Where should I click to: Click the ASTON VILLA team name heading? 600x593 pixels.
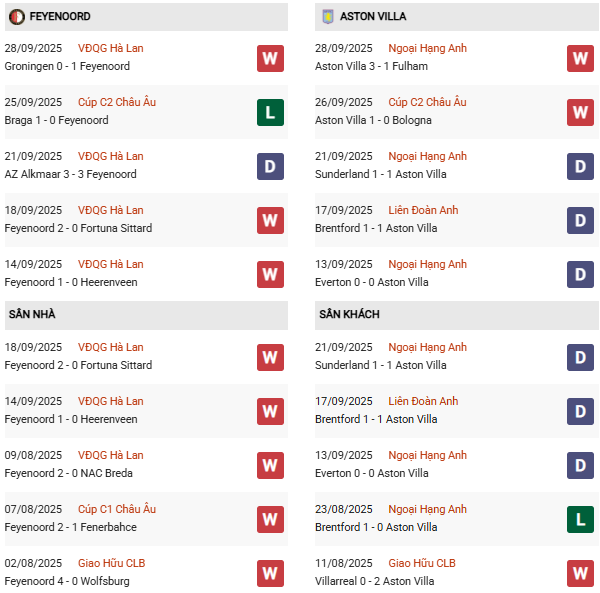(373, 17)
